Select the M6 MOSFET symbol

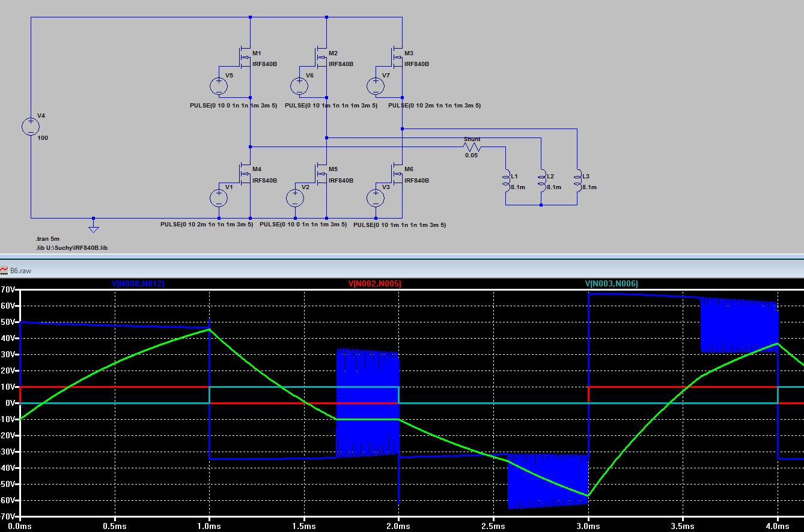[397, 174]
